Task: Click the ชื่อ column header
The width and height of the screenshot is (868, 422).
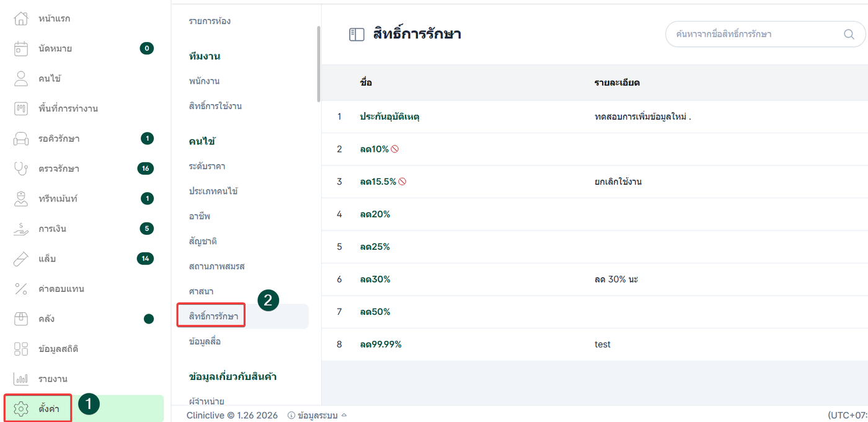Action: point(366,82)
